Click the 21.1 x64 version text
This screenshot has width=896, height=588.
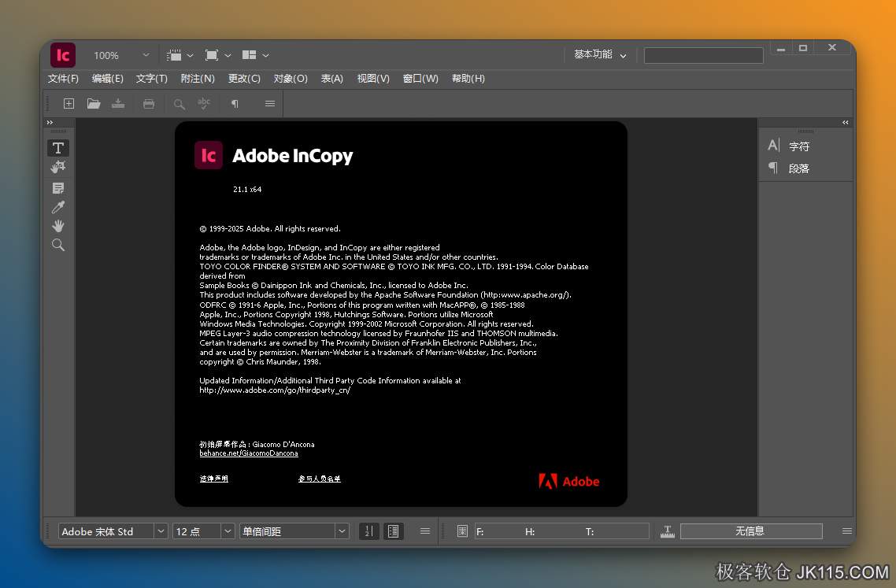tap(247, 189)
